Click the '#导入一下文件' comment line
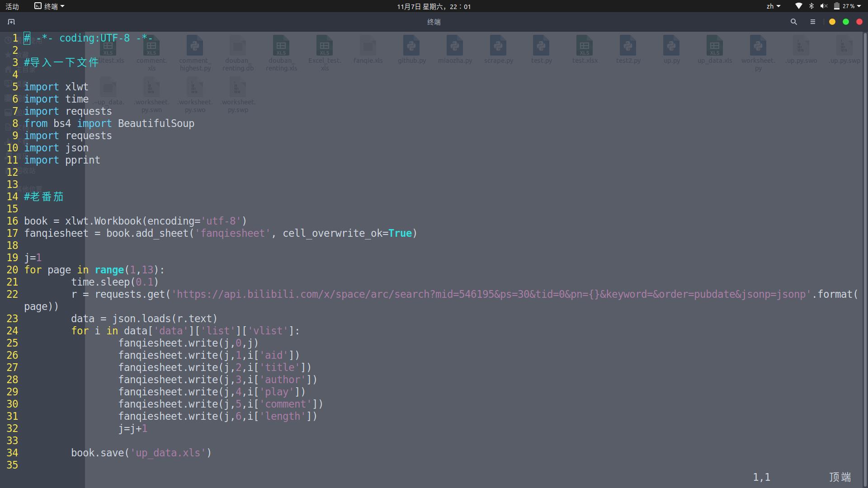The image size is (868, 488). 61,62
